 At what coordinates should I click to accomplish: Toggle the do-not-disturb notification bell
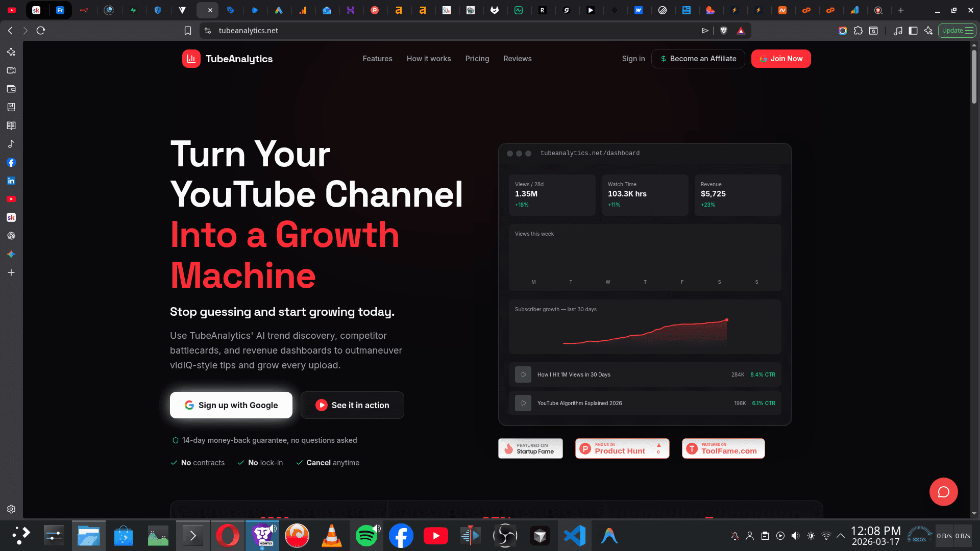point(734,536)
